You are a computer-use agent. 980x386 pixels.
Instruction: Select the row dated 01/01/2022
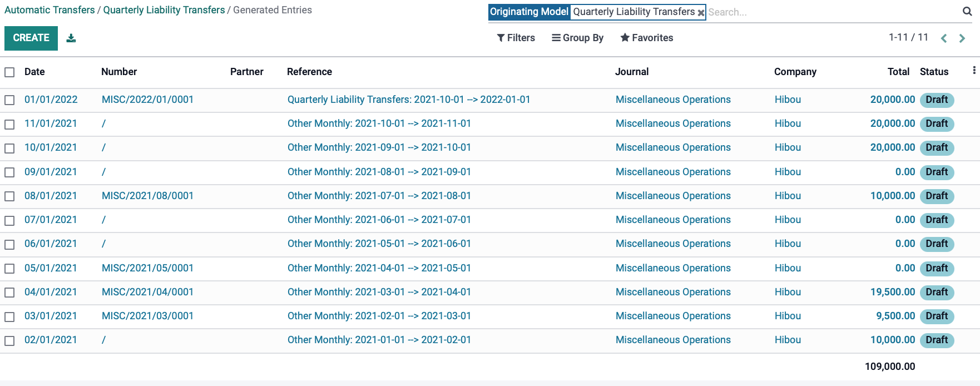[x=9, y=100]
